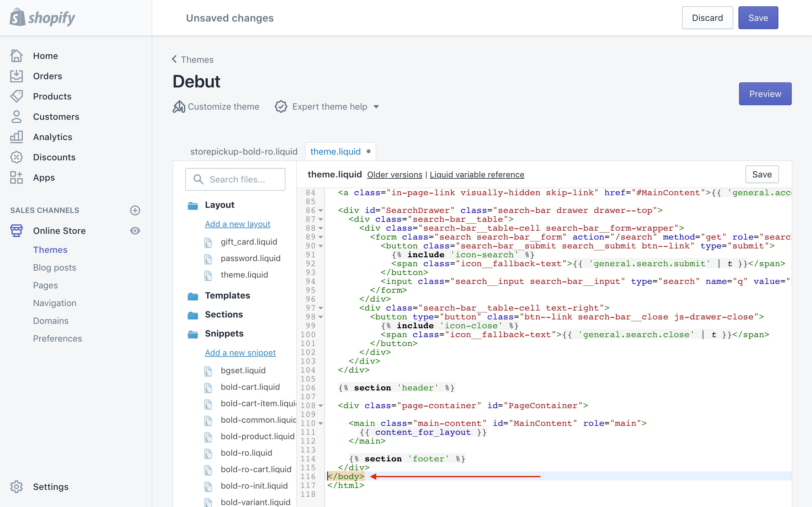The image size is (812, 507).
Task: Click the Analytics bar chart icon
Action: (x=16, y=137)
